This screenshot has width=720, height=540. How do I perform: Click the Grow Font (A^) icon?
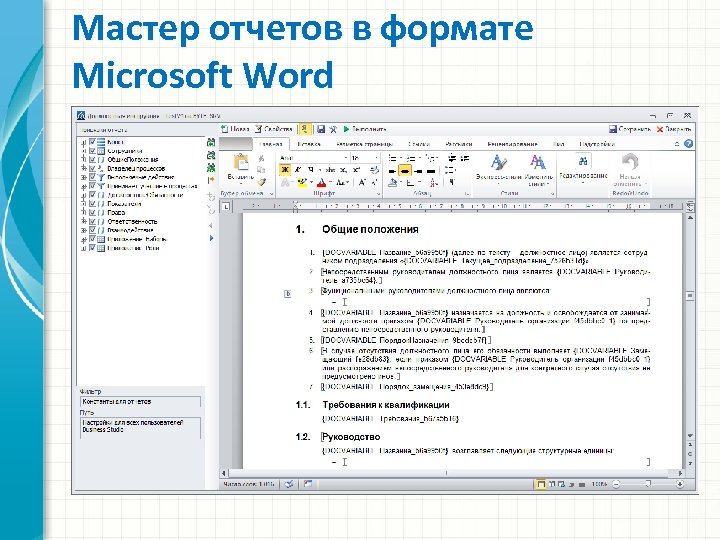point(362,182)
